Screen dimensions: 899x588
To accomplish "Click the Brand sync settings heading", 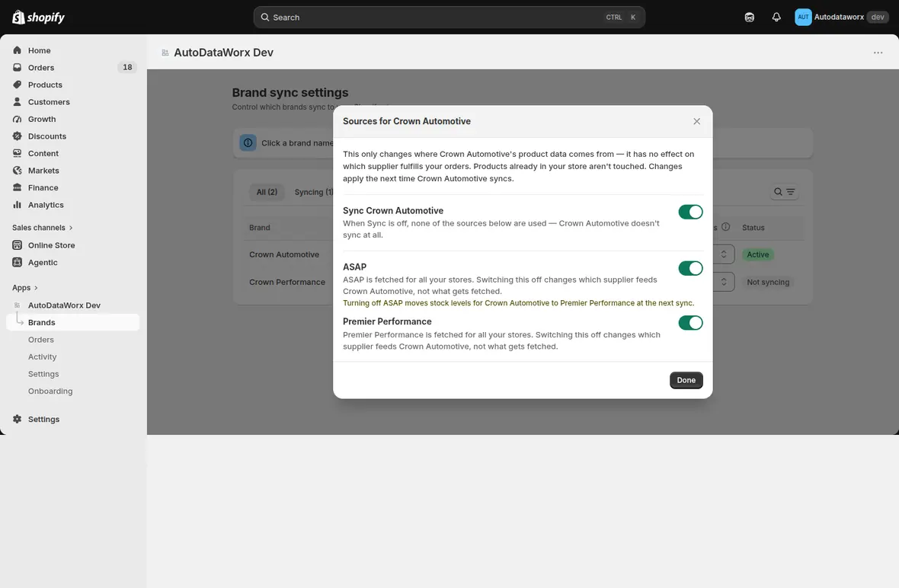I will coord(290,93).
